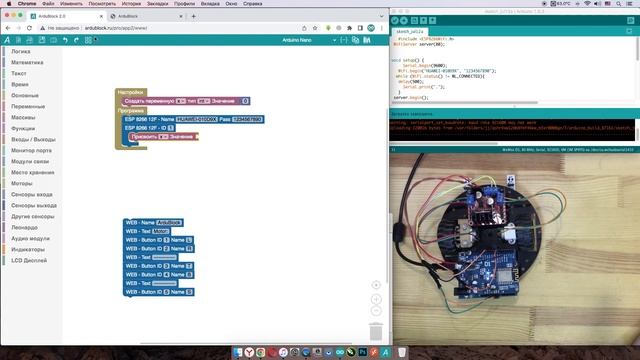Click the ArduBlock logo icon in toolbar
The height and width of the screenshot is (360, 640).
click(x=7, y=40)
